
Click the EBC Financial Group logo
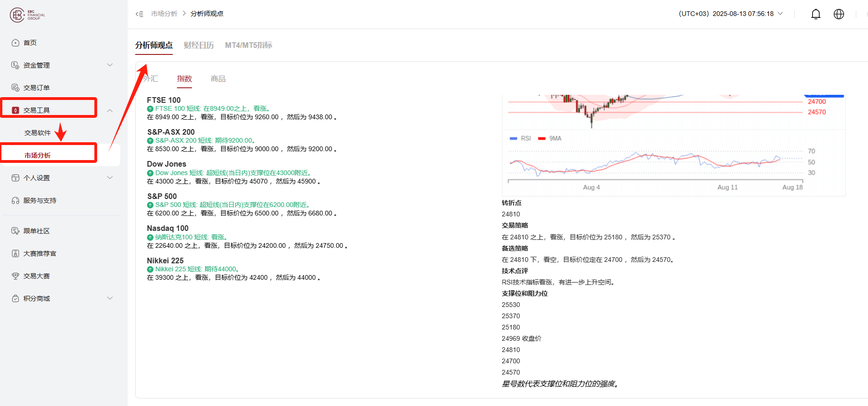point(27,15)
